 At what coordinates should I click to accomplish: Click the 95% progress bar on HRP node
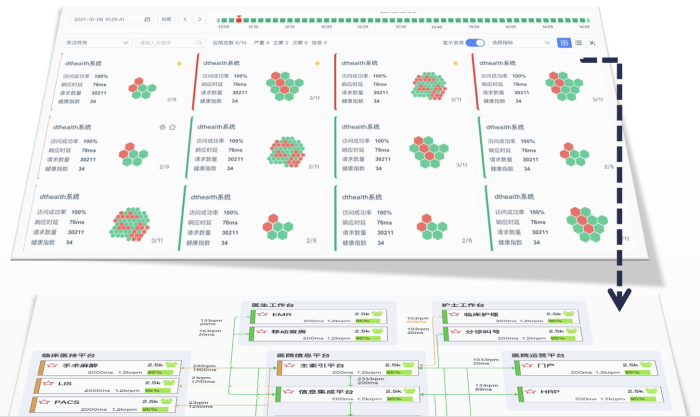coord(643,399)
